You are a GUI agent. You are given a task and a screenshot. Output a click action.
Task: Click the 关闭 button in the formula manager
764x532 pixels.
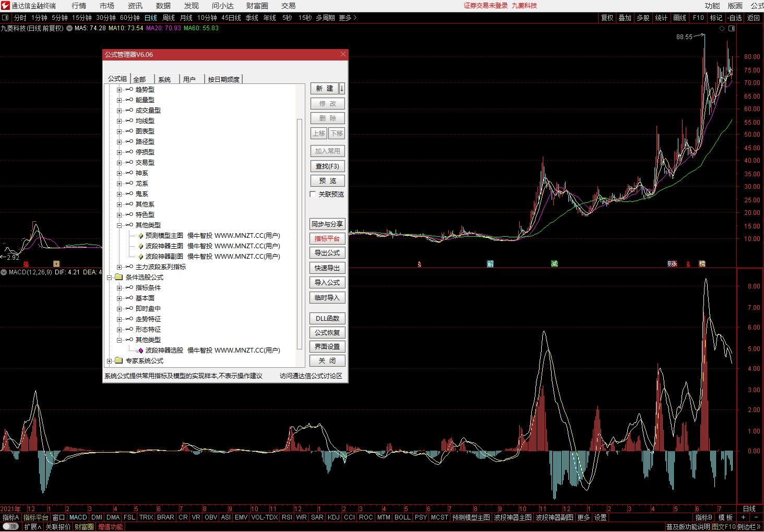(327, 361)
